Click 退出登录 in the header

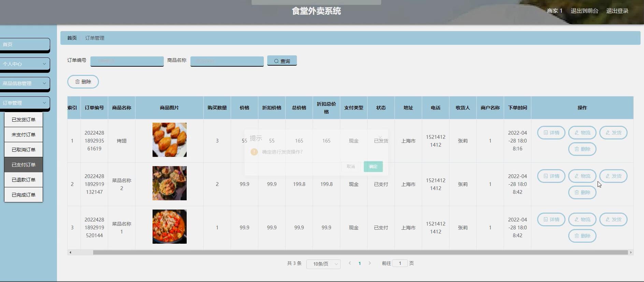point(617,11)
